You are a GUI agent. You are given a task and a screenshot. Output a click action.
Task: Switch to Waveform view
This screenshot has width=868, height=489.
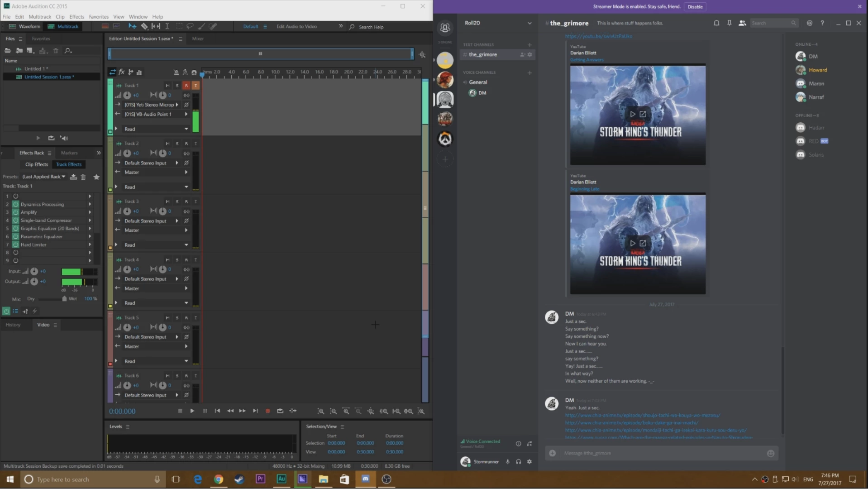click(25, 27)
